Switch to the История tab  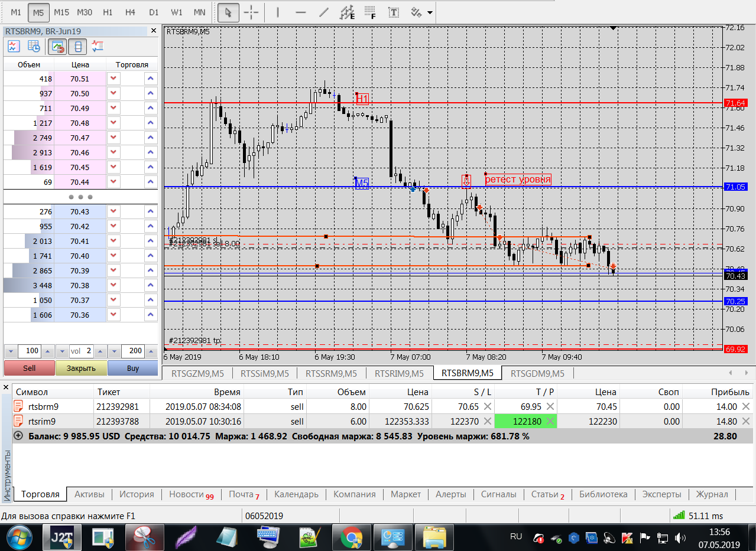(x=137, y=494)
